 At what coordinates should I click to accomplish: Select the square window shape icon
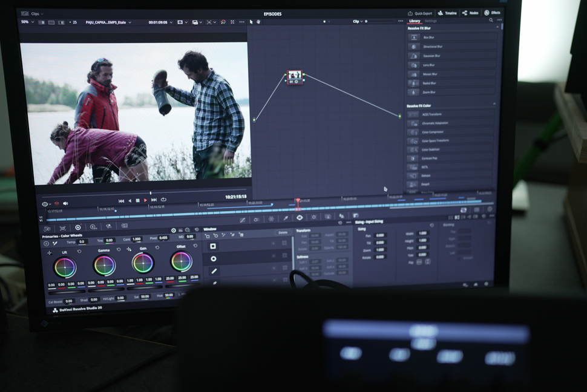213,246
